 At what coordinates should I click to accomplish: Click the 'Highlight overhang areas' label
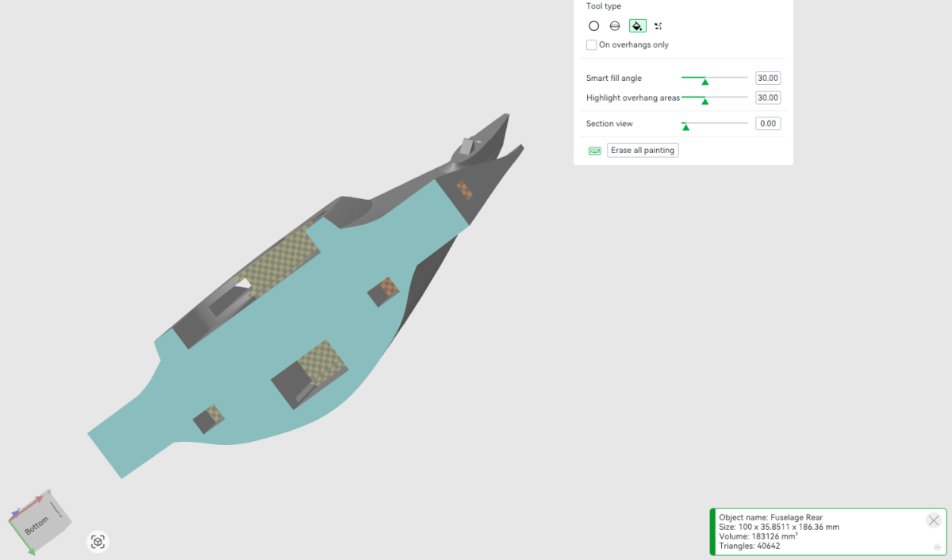tap(633, 98)
